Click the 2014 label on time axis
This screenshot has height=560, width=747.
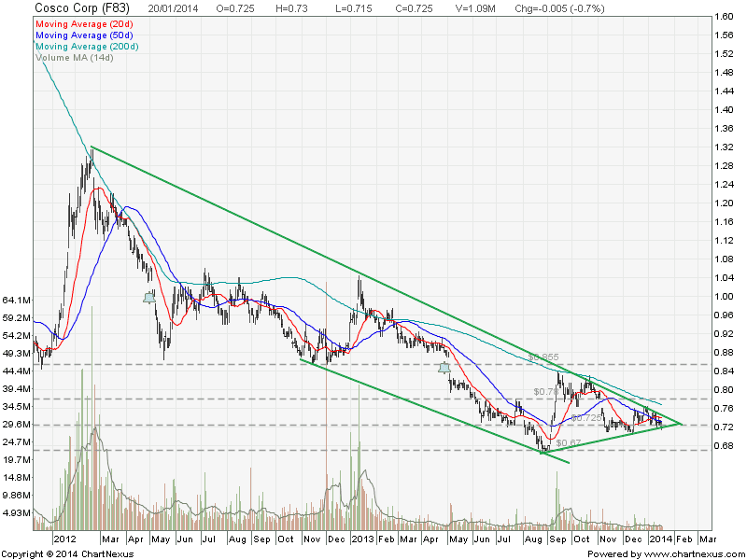tap(662, 539)
